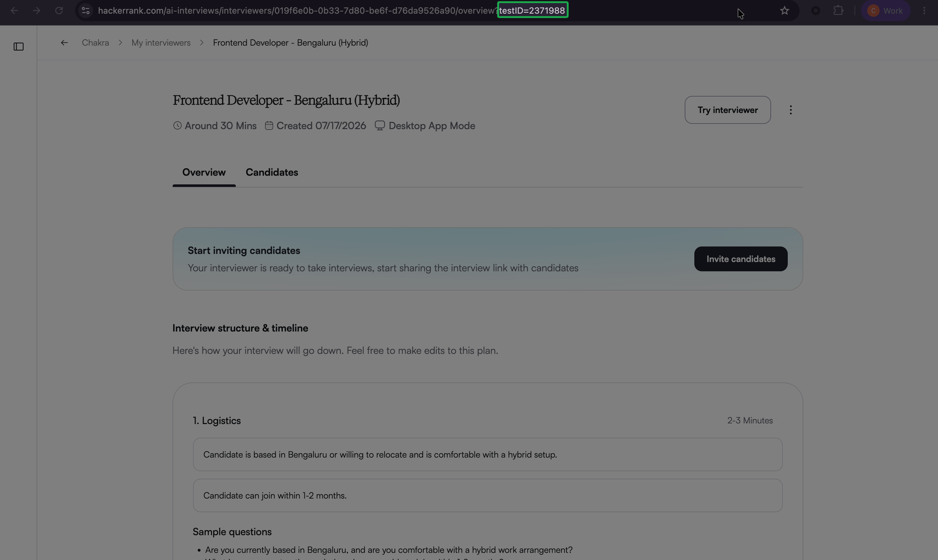The image size is (938, 560).
Task: Go to Chakra breadcrumb link
Action: (x=96, y=43)
